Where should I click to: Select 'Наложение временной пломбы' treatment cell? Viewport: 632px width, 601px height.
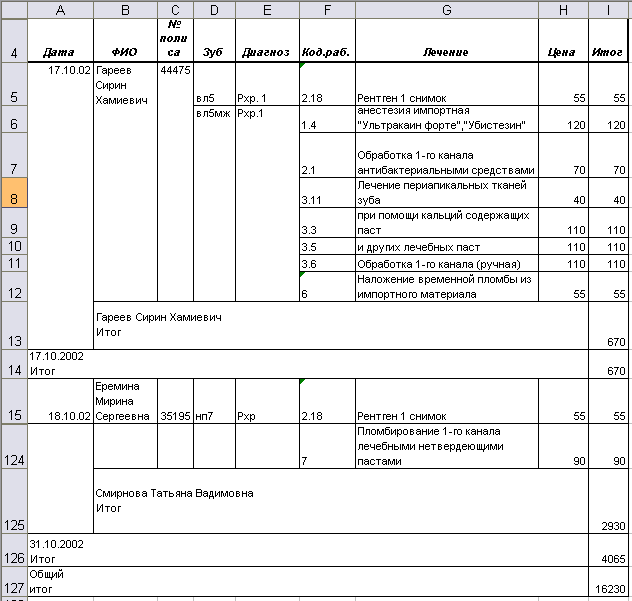pyautogui.click(x=447, y=286)
